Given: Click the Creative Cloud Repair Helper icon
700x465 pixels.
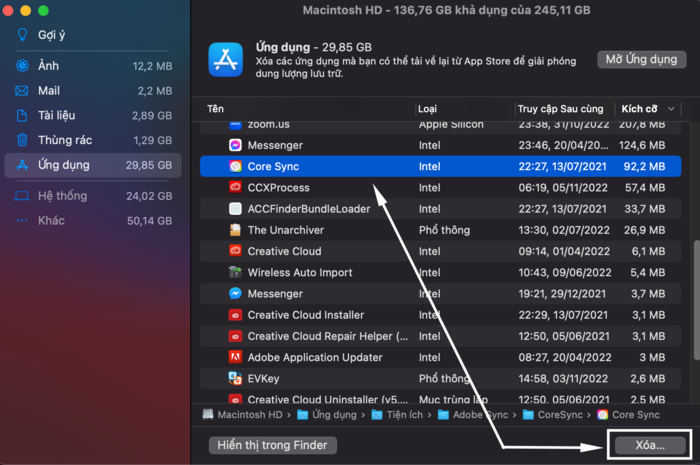Looking at the screenshot, I should (x=235, y=336).
